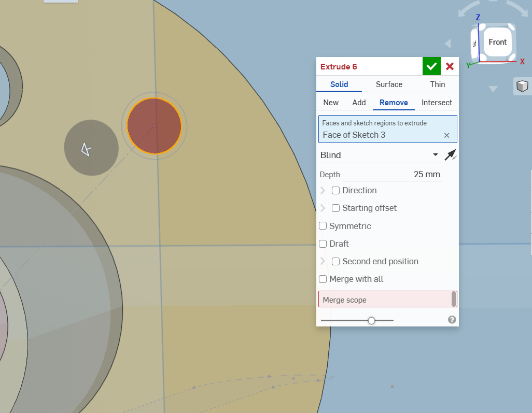Select Left face of view cube
The width and height of the screenshot is (532, 413).
(474, 44)
